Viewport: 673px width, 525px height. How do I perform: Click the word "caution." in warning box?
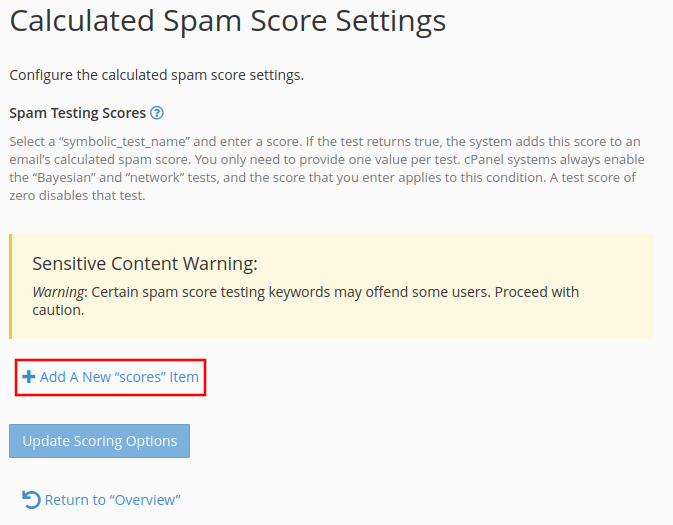pos(58,310)
